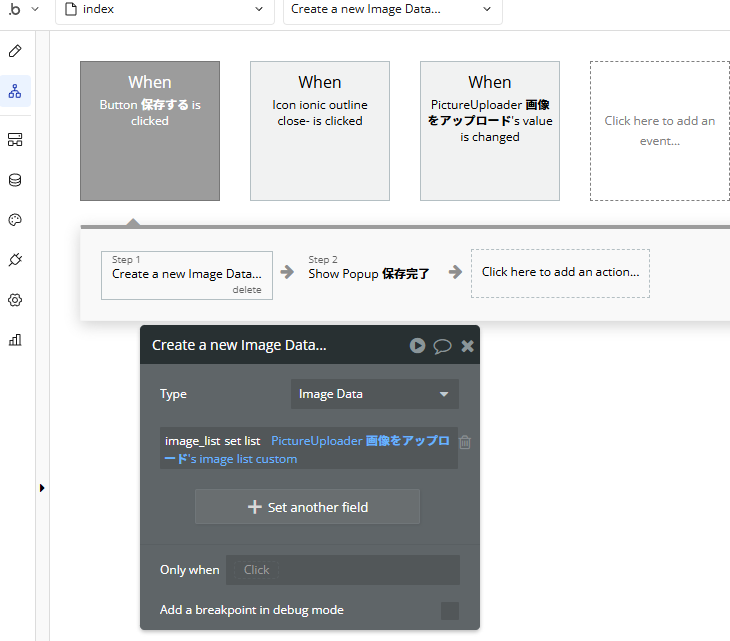Screen dimensions: 730x641
Task: Open the Data tab database icon
Action: [x=15, y=180]
